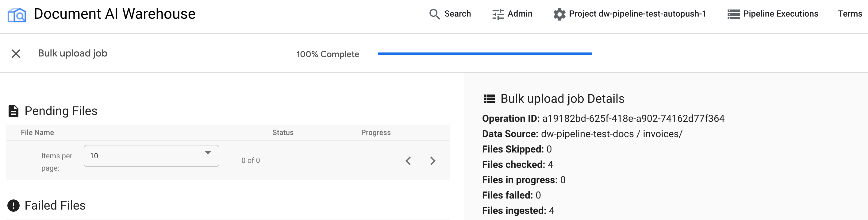Go to the previous page of pending files
The image size is (868, 220).
408,161
